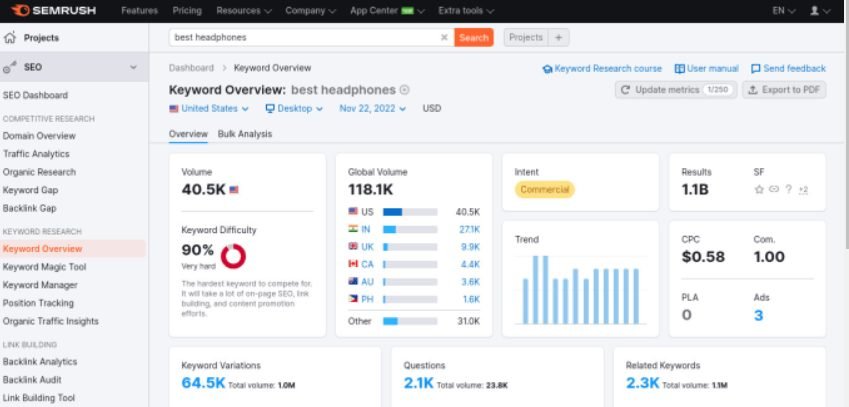The image size is (849, 407).
Task: Click the 64.5K Keyword Variations link
Action: pos(203,383)
